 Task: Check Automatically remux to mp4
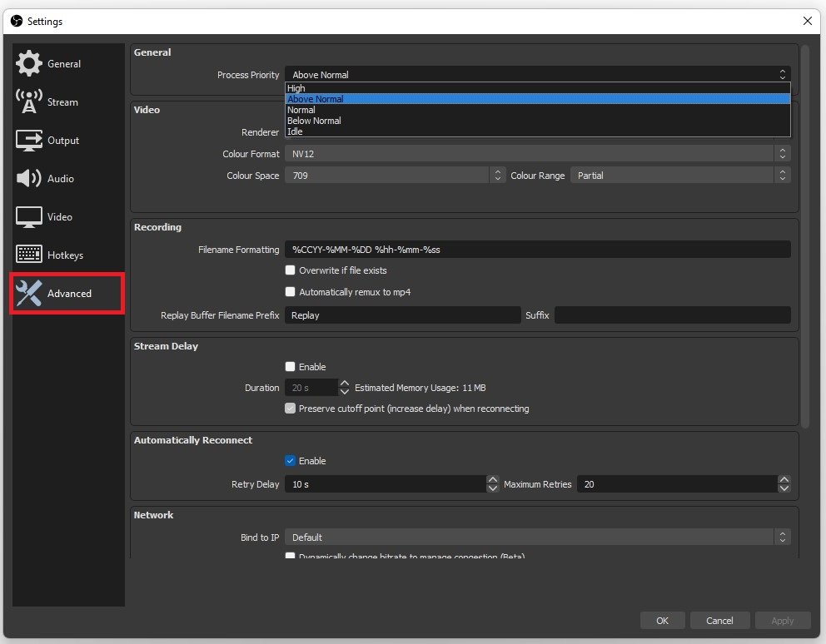[x=291, y=292]
